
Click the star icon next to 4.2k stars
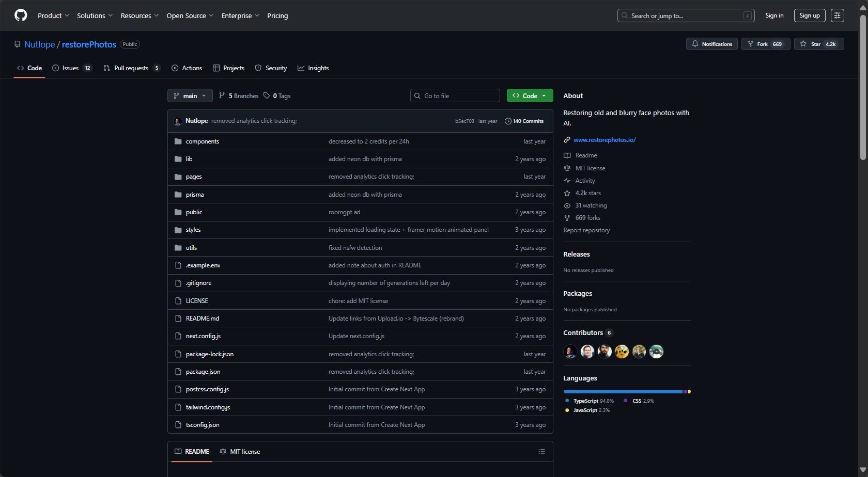[567, 193]
